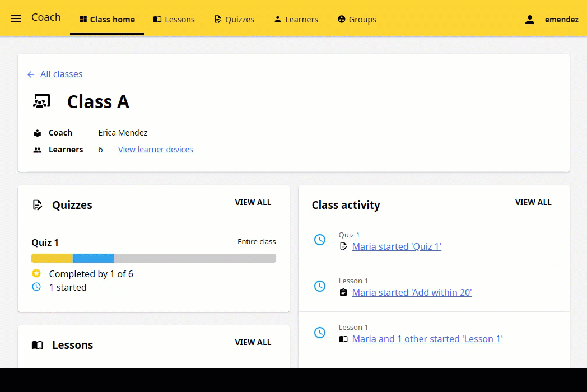
Task: Click the Class A classroom icon
Action: click(41, 101)
